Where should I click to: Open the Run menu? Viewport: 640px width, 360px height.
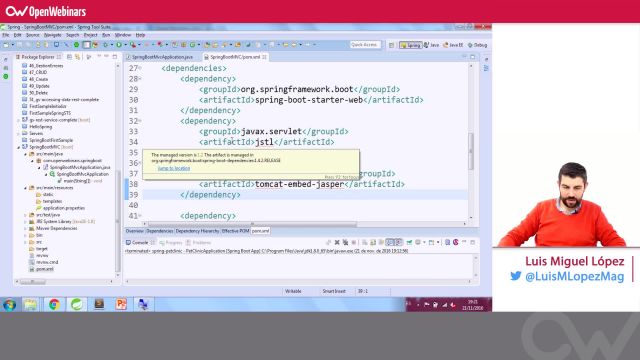point(106,35)
